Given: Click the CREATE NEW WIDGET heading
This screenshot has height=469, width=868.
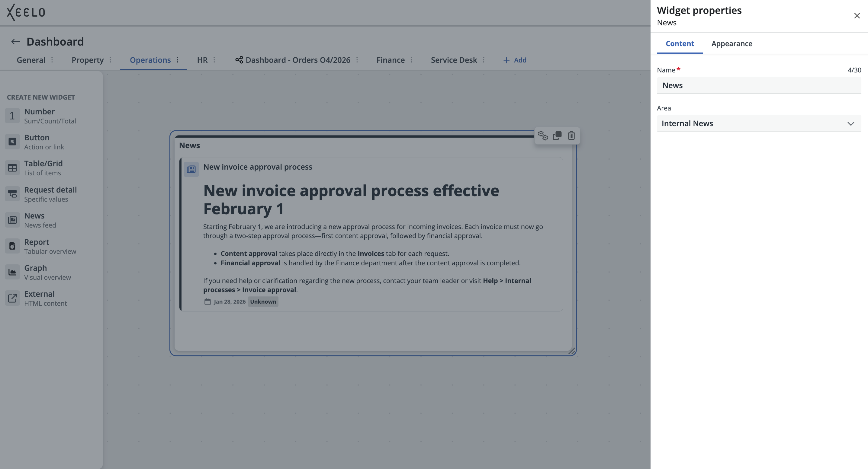Looking at the screenshot, I should pyautogui.click(x=41, y=97).
